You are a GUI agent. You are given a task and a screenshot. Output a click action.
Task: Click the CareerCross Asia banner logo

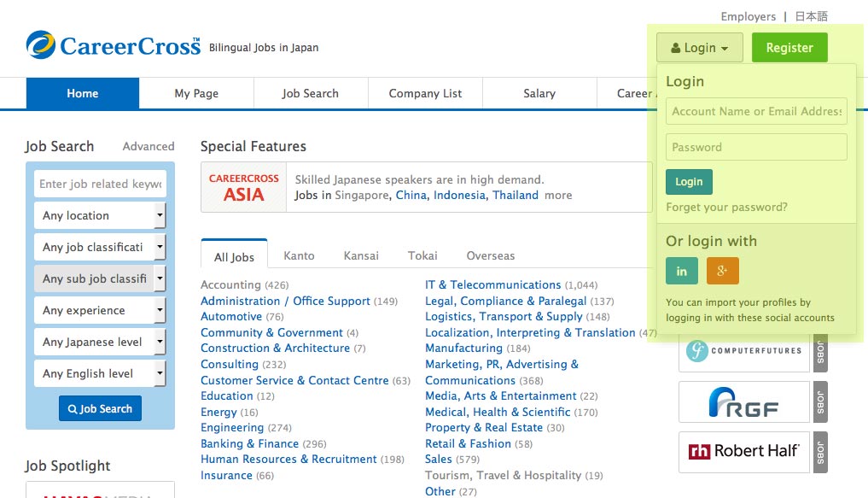coord(243,187)
